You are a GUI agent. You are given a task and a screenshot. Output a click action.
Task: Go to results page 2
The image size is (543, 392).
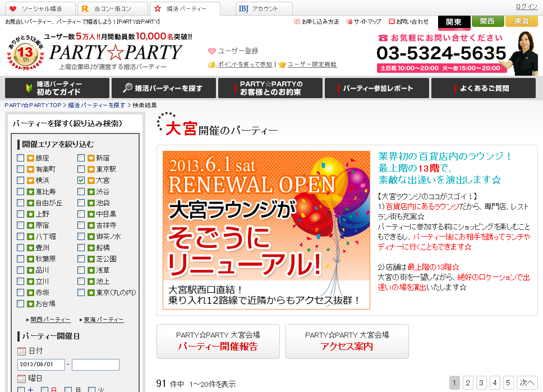pyautogui.click(x=468, y=382)
